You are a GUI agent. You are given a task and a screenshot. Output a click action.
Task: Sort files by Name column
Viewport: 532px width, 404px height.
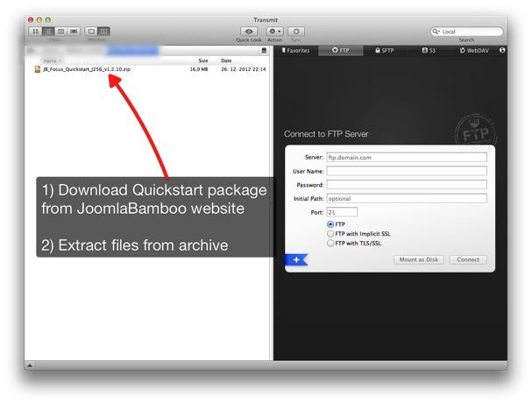53,60
